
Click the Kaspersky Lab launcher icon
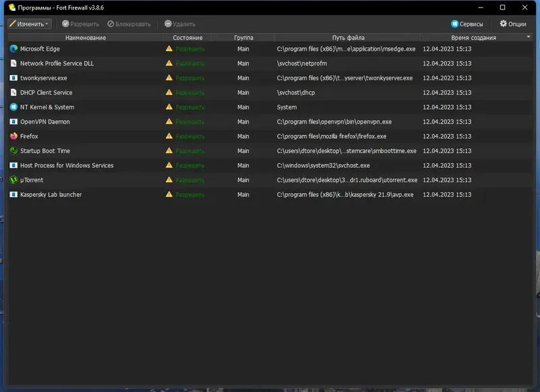(x=13, y=194)
